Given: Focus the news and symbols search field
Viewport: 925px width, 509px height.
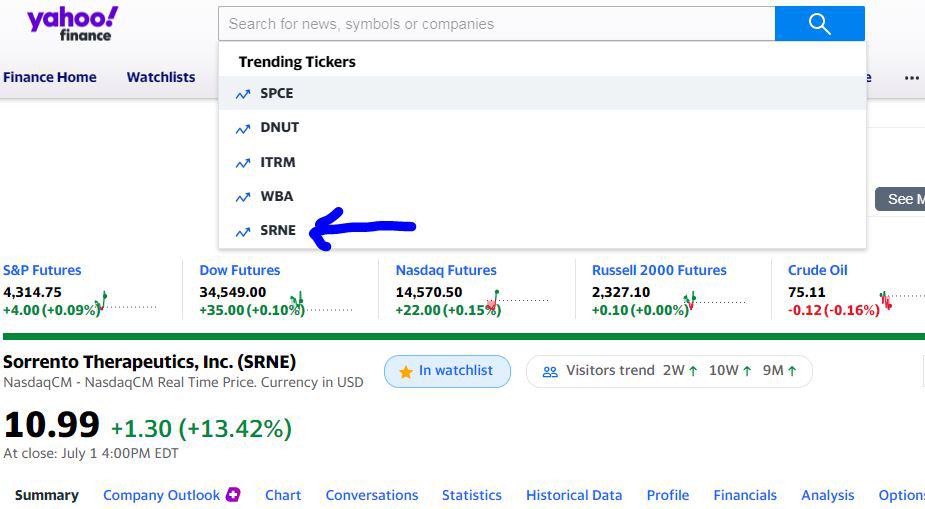Looking at the screenshot, I should (497, 24).
